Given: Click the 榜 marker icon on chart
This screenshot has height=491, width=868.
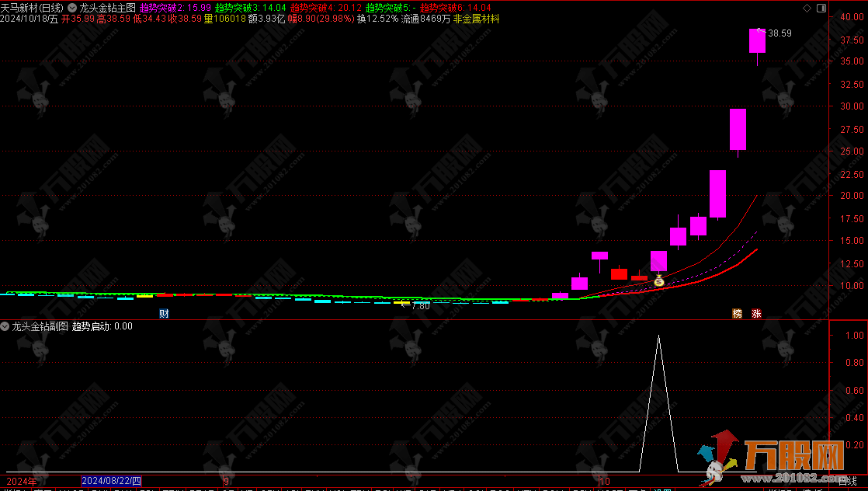Looking at the screenshot, I should click(x=738, y=314).
